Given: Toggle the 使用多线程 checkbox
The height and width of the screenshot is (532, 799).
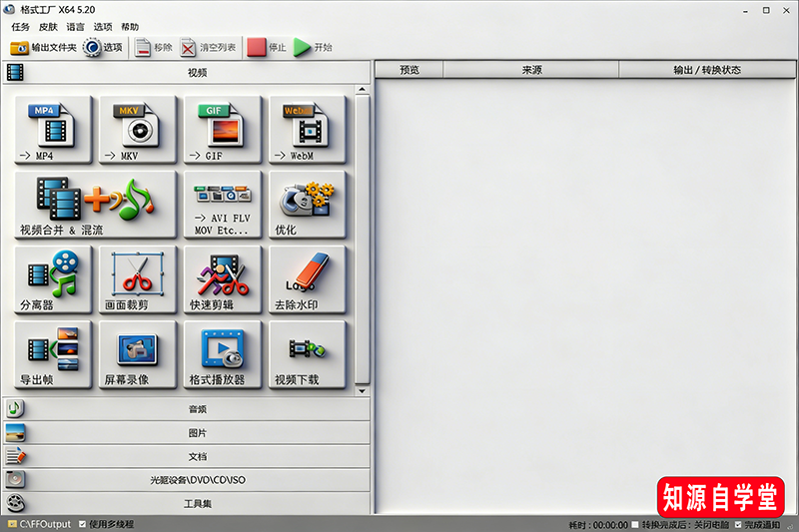Looking at the screenshot, I should point(82,524).
